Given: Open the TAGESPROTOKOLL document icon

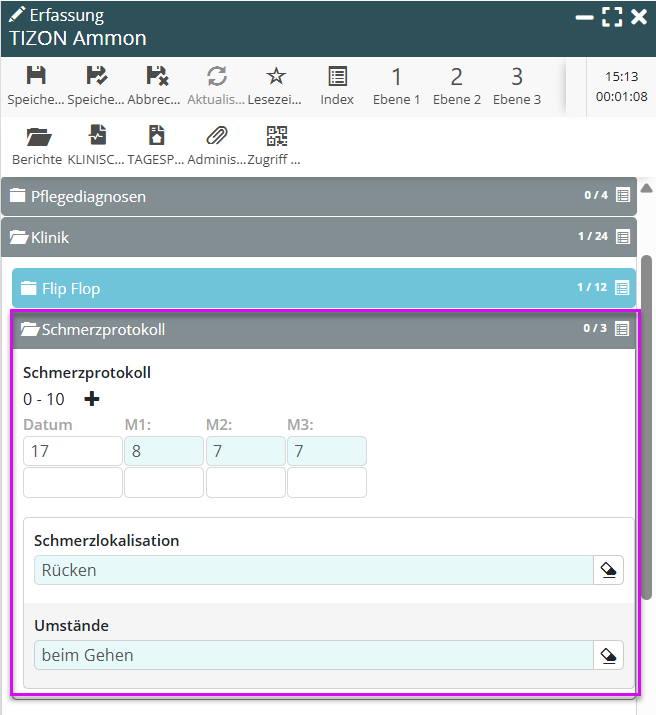Looking at the screenshot, I should [156, 137].
